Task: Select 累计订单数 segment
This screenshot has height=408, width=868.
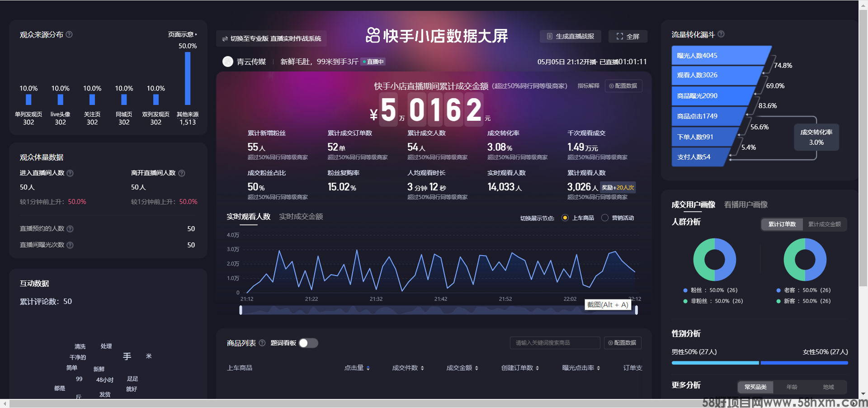Action: (782, 224)
